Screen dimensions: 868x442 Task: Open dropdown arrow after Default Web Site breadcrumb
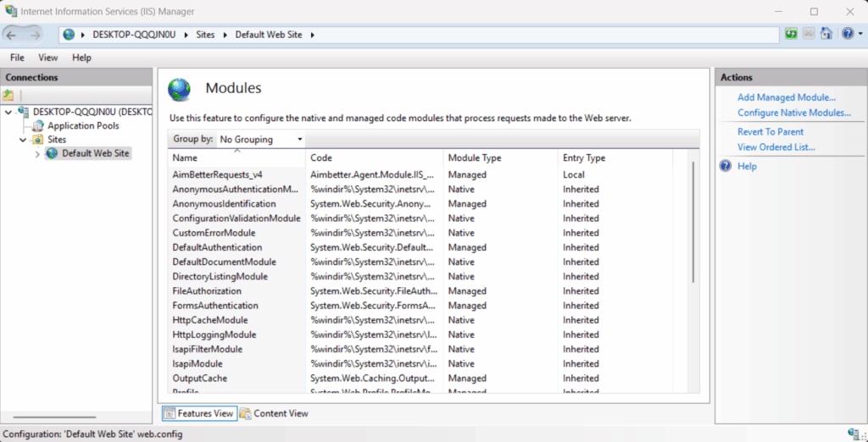(x=312, y=35)
